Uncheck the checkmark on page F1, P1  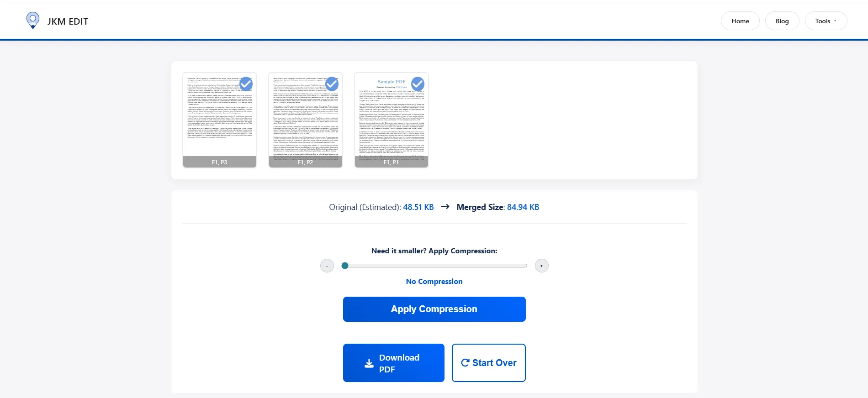click(418, 84)
